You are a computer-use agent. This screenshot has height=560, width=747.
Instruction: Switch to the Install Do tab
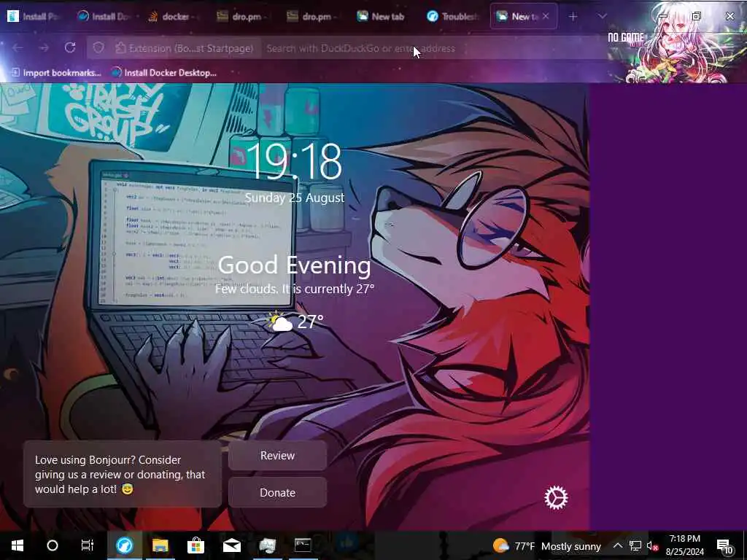(106, 16)
